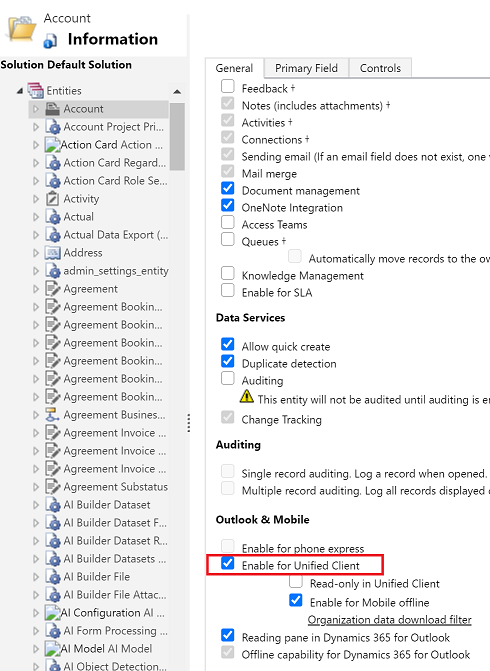Click the Action Card Regard... entity icon
The height and width of the screenshot is (671, 490).
click(x=53, y=163)
